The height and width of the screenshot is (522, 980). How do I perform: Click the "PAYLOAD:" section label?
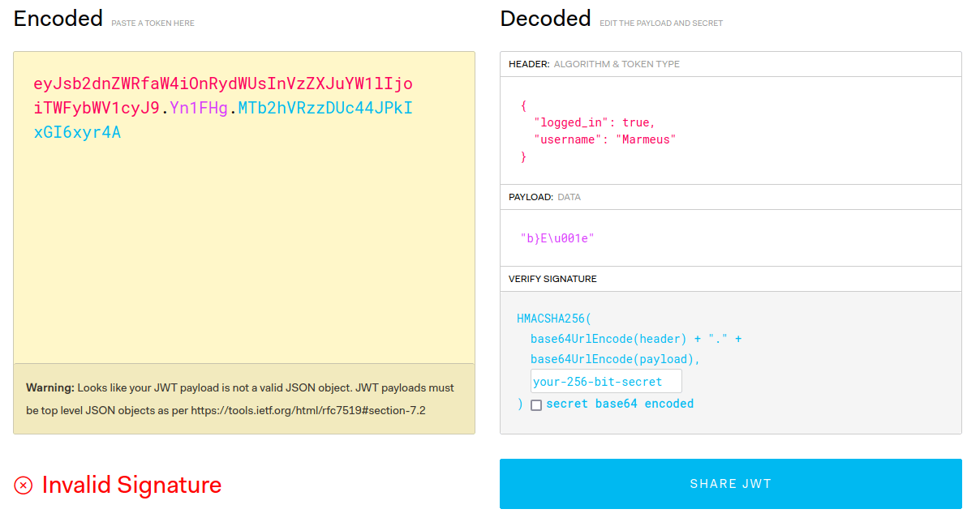point(531,197)
